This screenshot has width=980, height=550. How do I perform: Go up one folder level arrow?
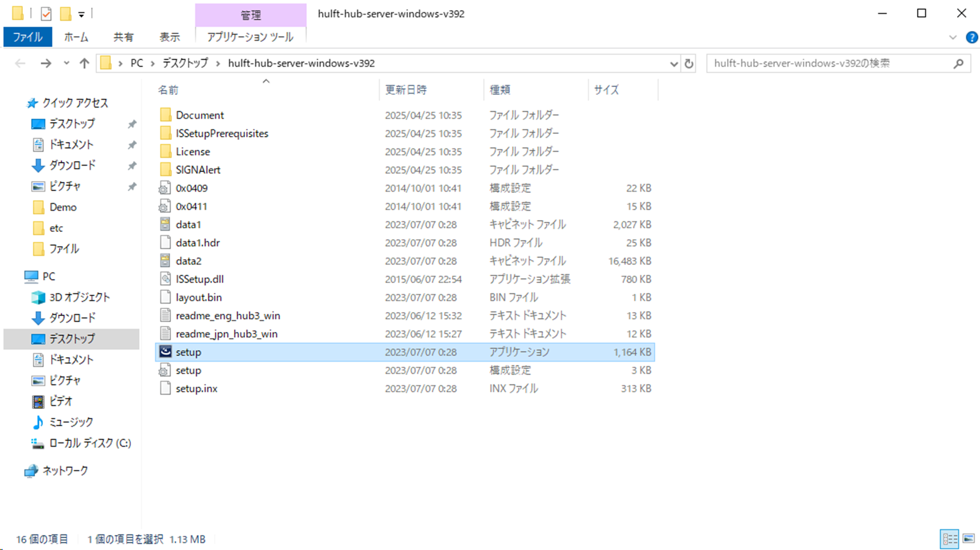click(x=84, y=64)
